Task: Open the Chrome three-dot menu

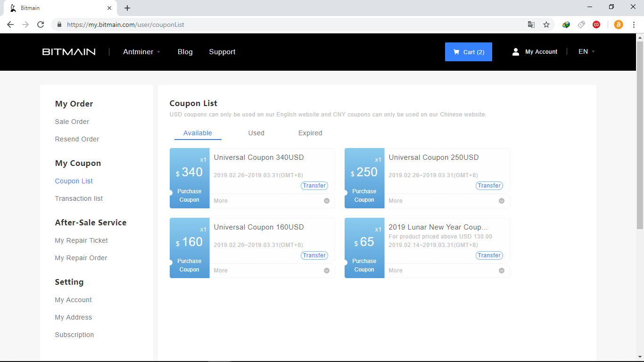Action: (x=634, y=25)
